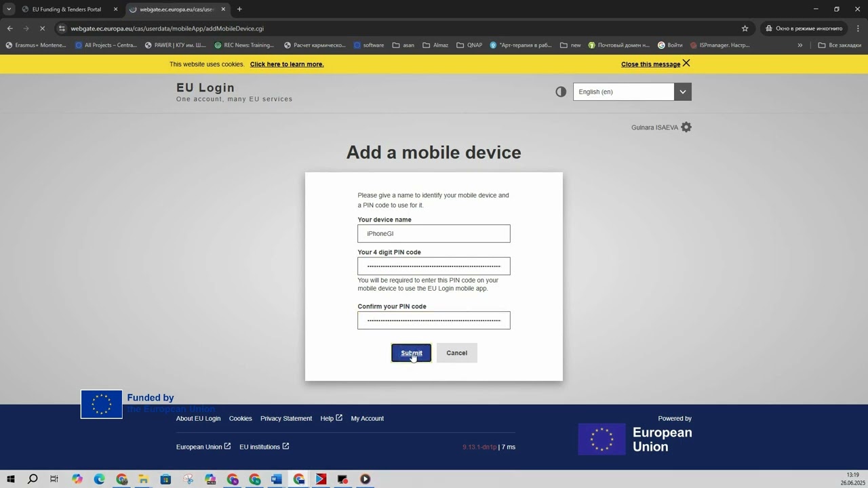This screenshot has height=488, width=868.
Task: Go back with the browser back arrow
Action: point(9,28)
